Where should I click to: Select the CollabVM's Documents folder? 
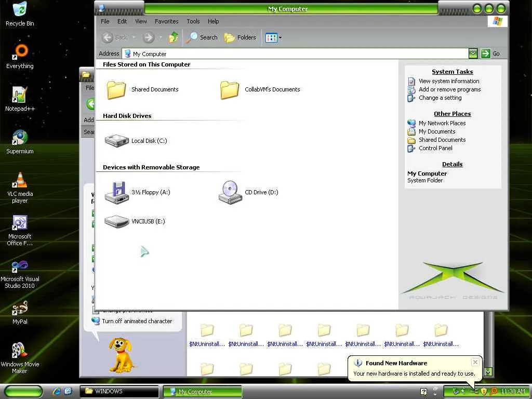[x=260, y=89]
